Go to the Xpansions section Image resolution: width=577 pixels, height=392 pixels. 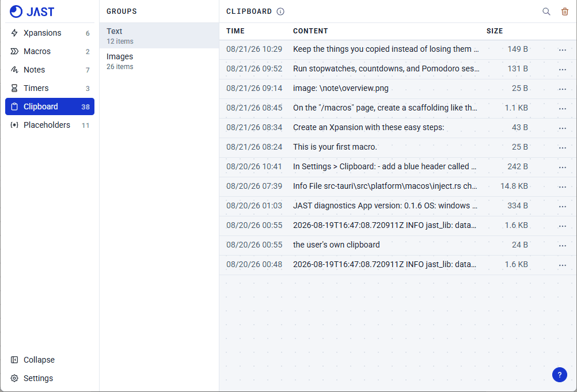[x=50, y=33]
